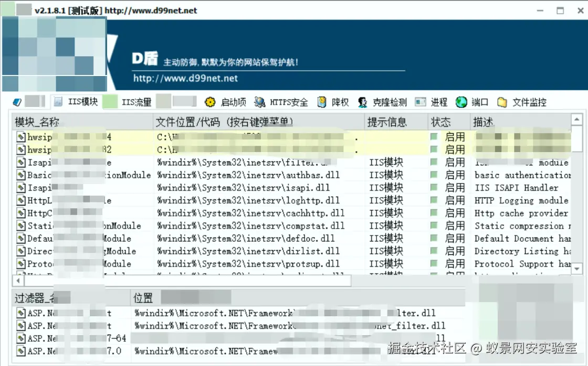
Task: Sort by the 模块_名称 column header
Action: click(x=82, y=122)
